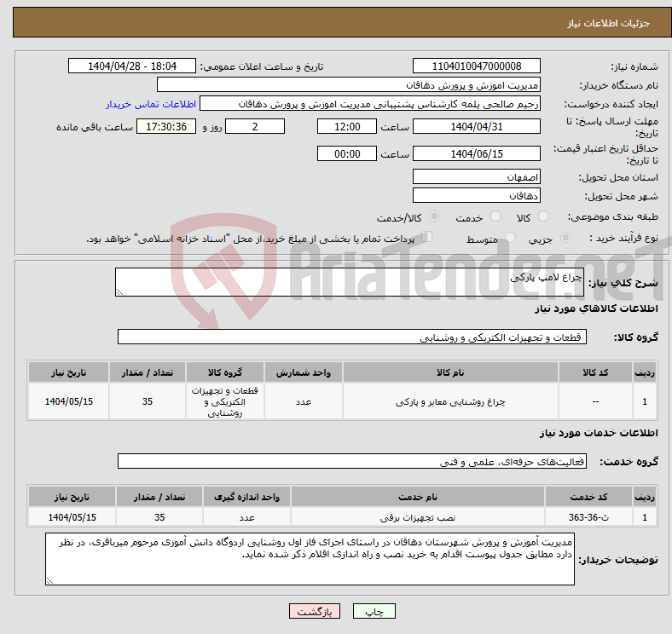This screenshot has height=634, width=672.
Task: Click the بازگشت back button
Action: (x=315, y=611)
